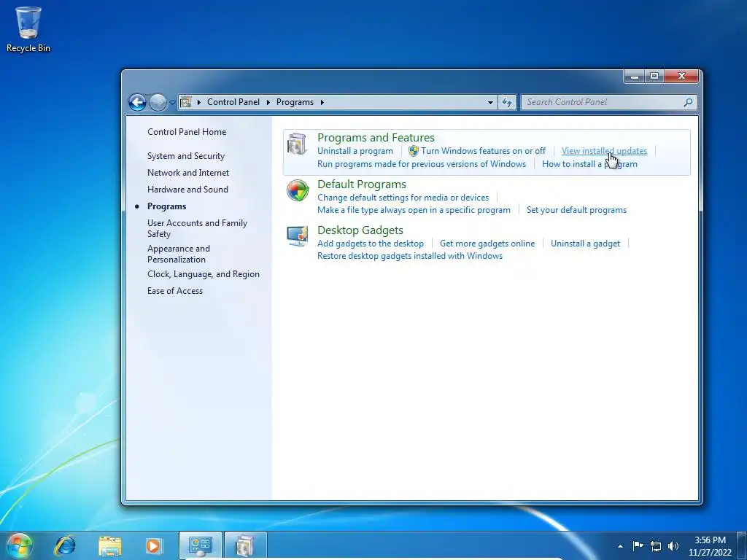Open Network and Internet category
Screen dimensions: 747x560
click(x=188, y=173)
